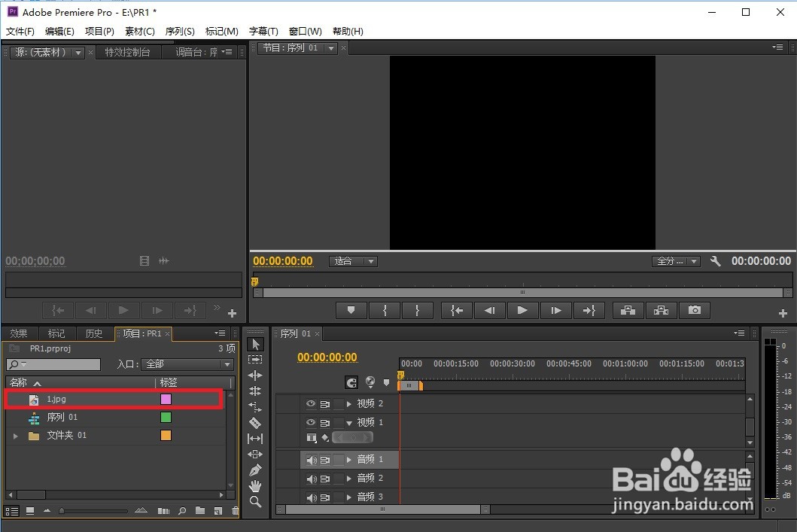Switch project panel to icon view

(x=30, y=511)
